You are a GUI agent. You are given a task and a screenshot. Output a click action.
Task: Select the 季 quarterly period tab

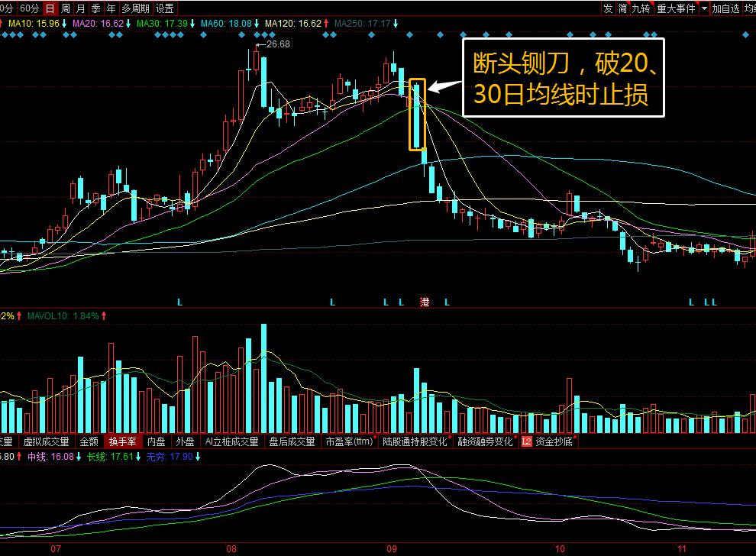(x=96, y=8)
